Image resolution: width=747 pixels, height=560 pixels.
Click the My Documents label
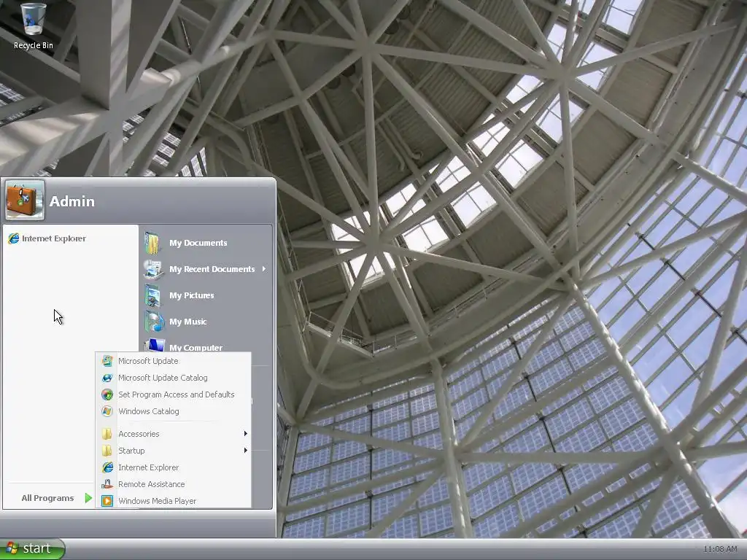tap(198, 243)
